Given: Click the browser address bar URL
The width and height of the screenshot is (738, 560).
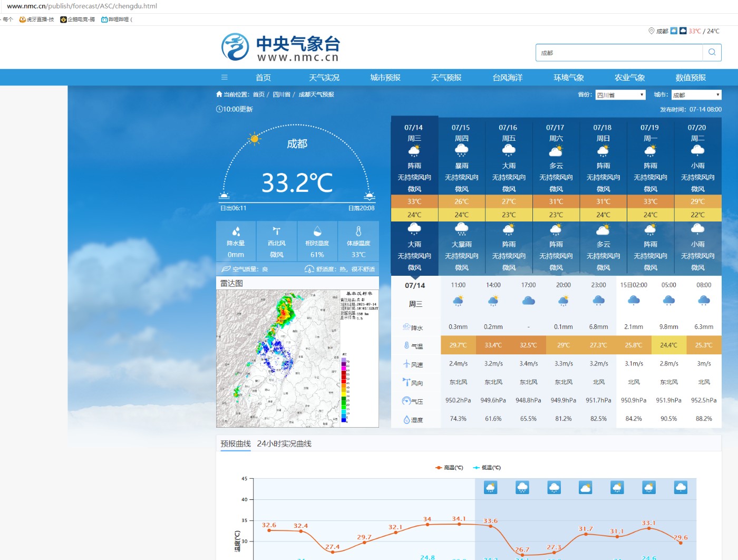Looking at the screenshot, I should point(82,6).
